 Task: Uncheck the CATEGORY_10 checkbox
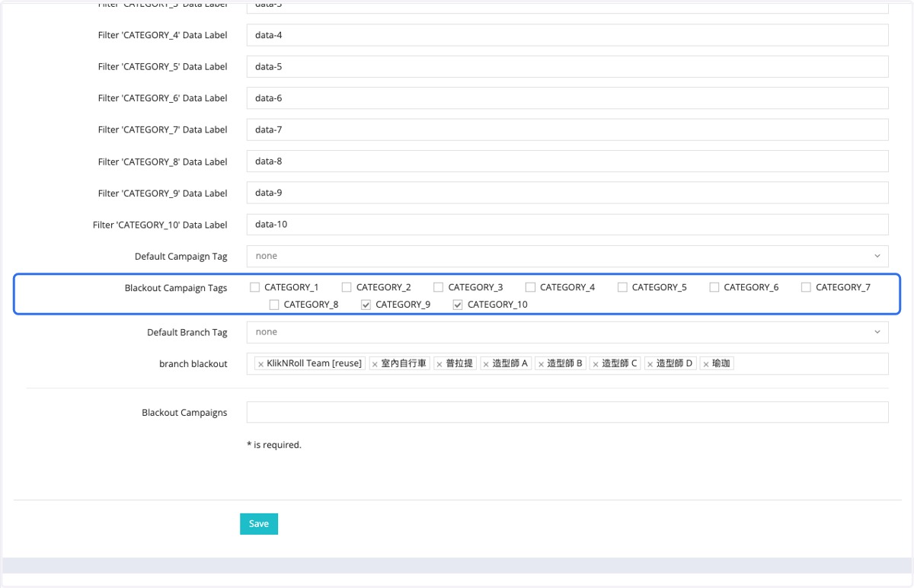(x=458, y=305)
